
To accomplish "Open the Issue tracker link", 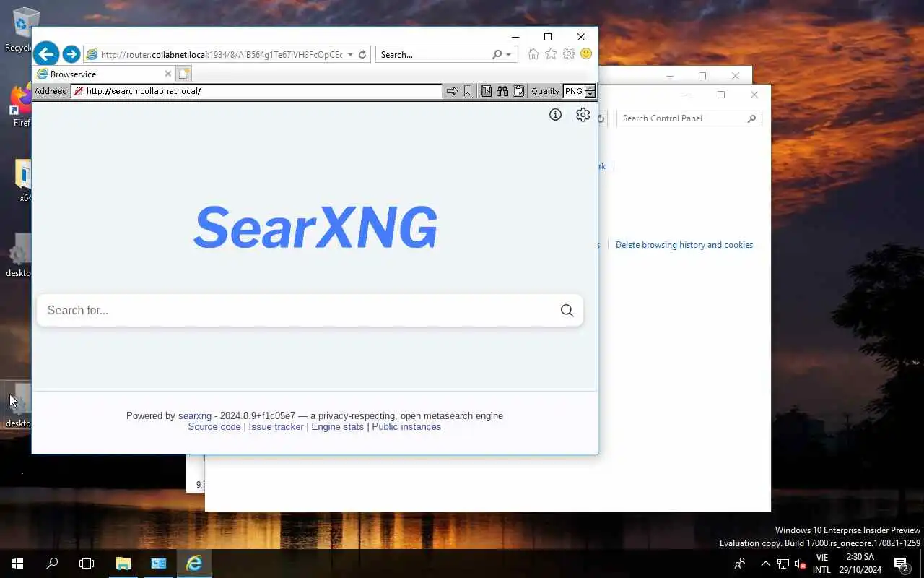I will coord(276,426).
